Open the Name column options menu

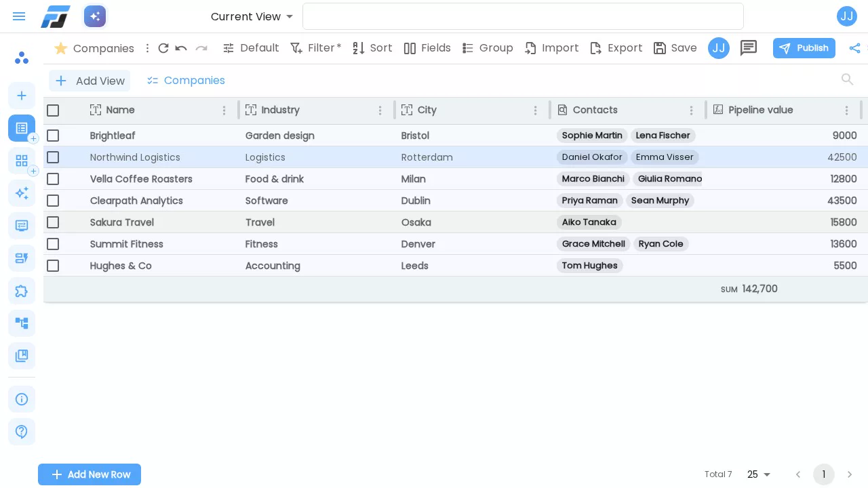tap(224, 110)
